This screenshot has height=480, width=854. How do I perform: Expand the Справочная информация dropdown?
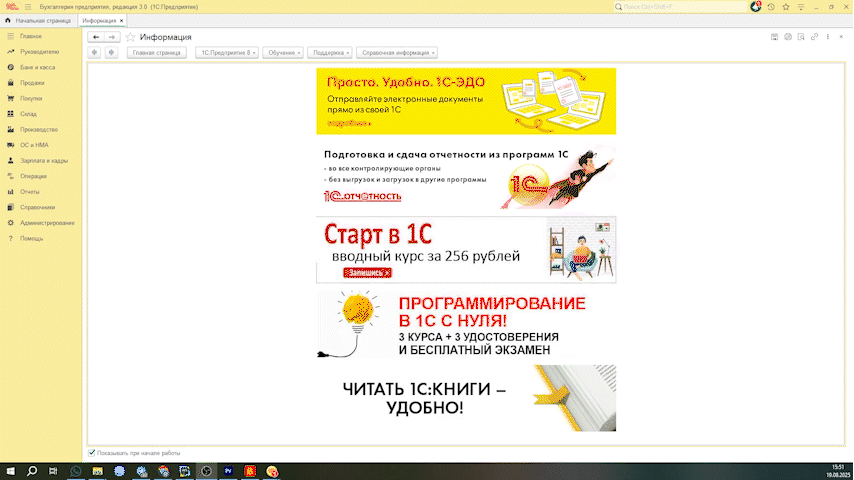point(397,53)
